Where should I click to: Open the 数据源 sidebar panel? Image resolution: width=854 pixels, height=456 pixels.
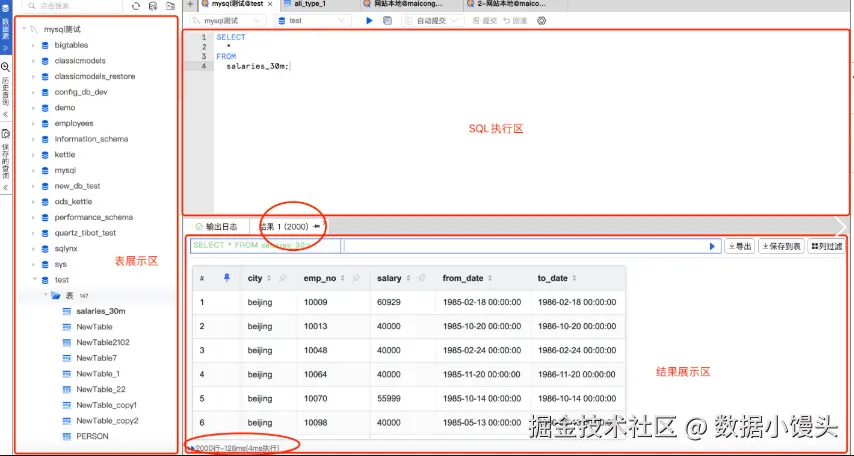pyautogui.click(x=5, y=27)
